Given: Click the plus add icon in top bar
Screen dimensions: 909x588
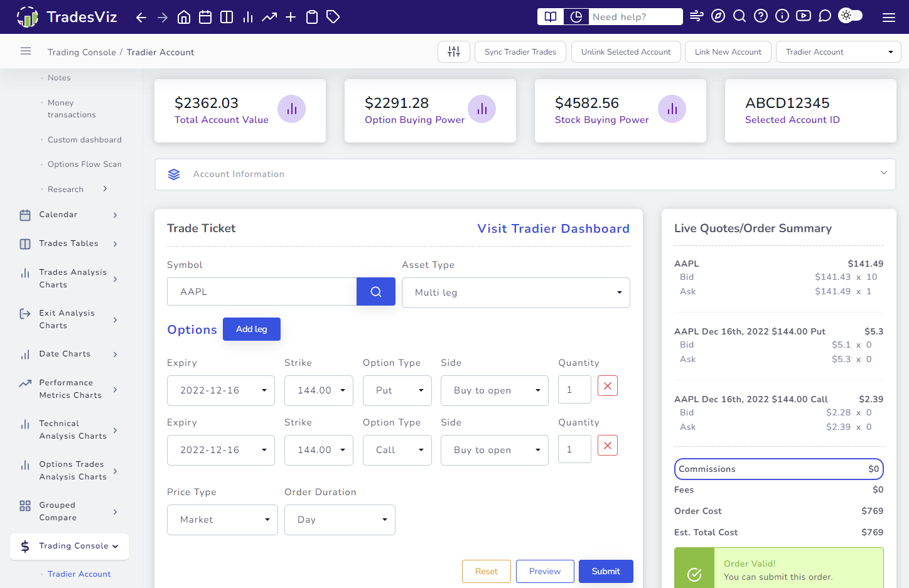Looking at the screenshot, I should pyautogui.click(x=291, y=17).
